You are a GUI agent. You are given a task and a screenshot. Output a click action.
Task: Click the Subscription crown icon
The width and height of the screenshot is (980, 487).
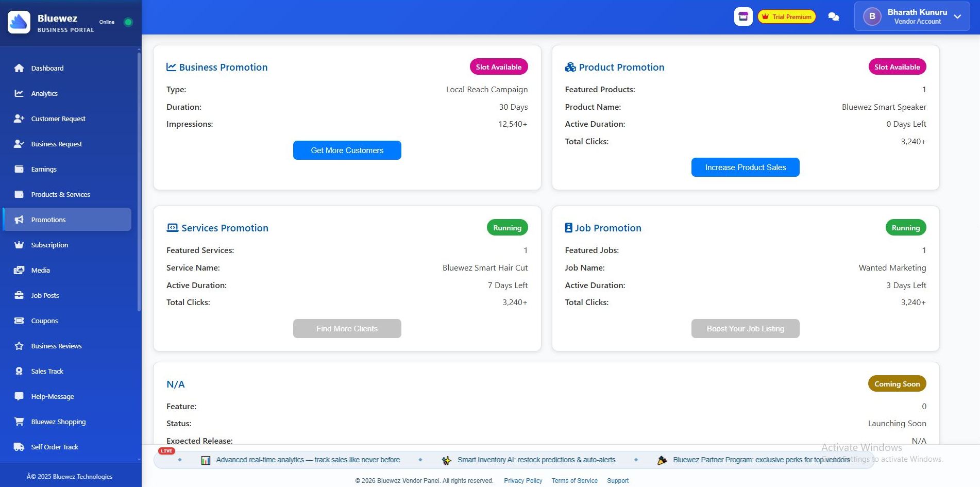click(x=19, y=245)
